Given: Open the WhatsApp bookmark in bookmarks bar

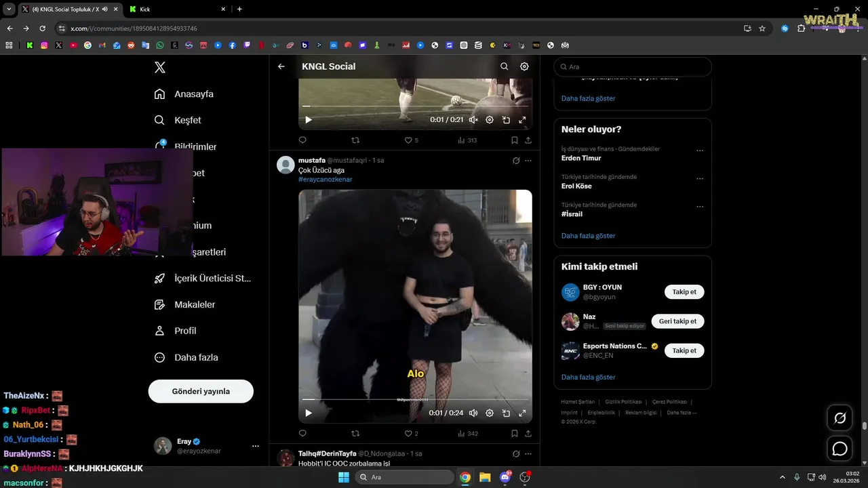Looking at the screenshot, I should [x=160, y=45].
